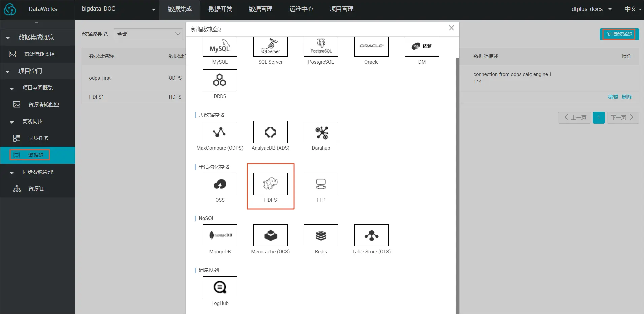Click the NoSQL section heading
Image resolution: width=644 pixels, height=314 pixels.
(x=206, y=218)
